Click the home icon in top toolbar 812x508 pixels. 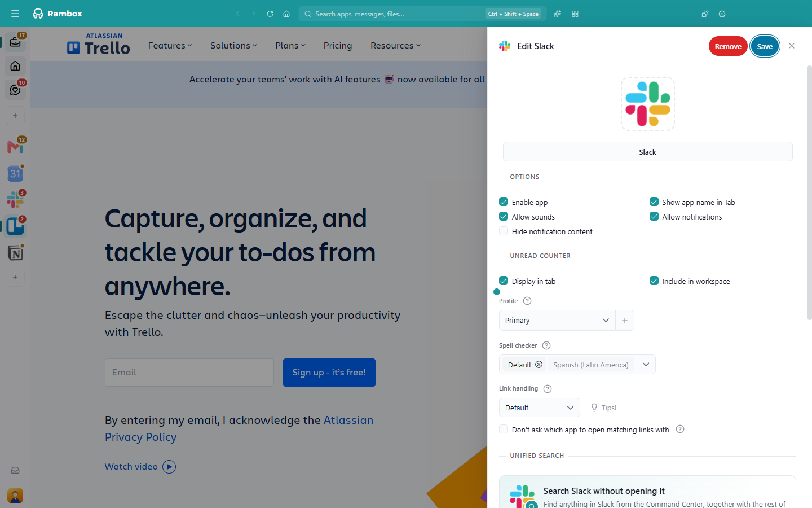click(x=286, y=14)
